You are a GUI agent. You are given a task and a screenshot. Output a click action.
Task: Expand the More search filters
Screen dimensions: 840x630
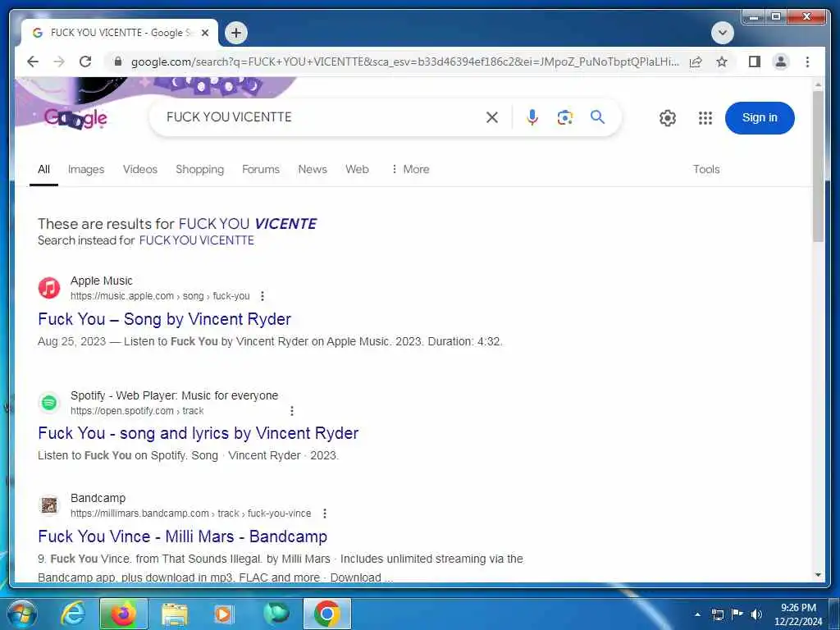(410, 169)
